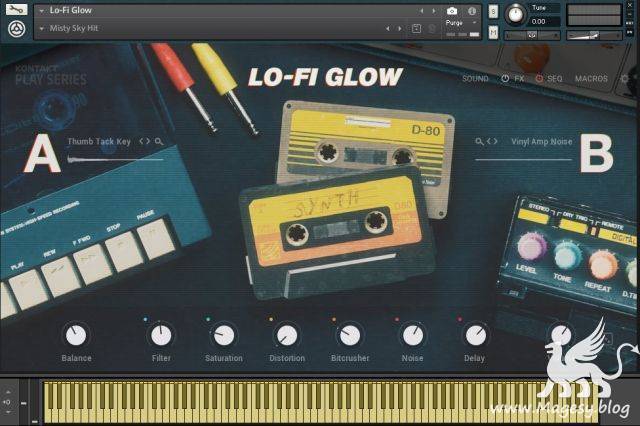Select previous sound for layer A
The image size is (640, 426).
[x=142, y=141]
